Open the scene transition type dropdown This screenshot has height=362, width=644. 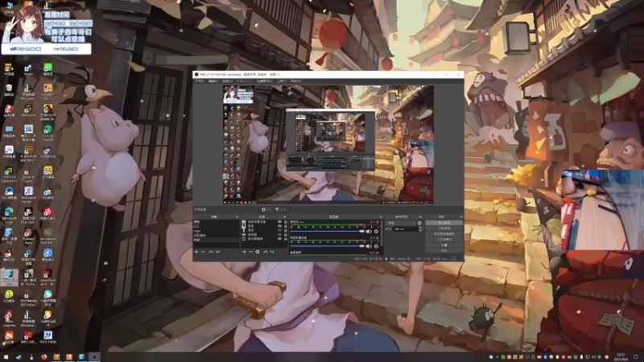(x=401, y=223)
